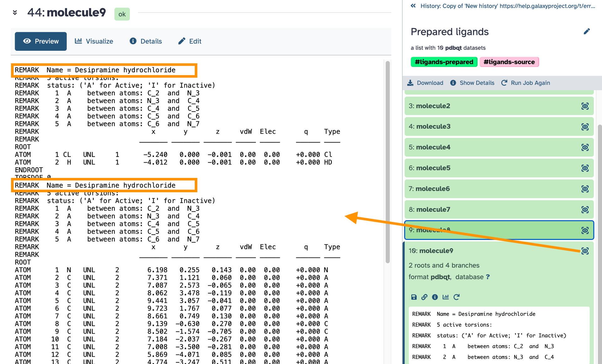Screen dimensions: 602x364
Task: Click the eye icon on molecule9
Action: tap(585, 251)
